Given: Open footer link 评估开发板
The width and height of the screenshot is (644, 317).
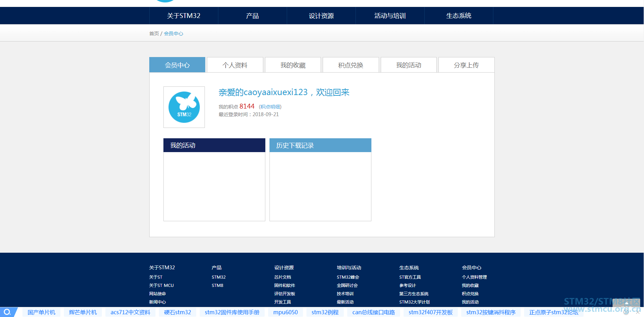Looking at the screenshot, I should click(x=285, y=294).
